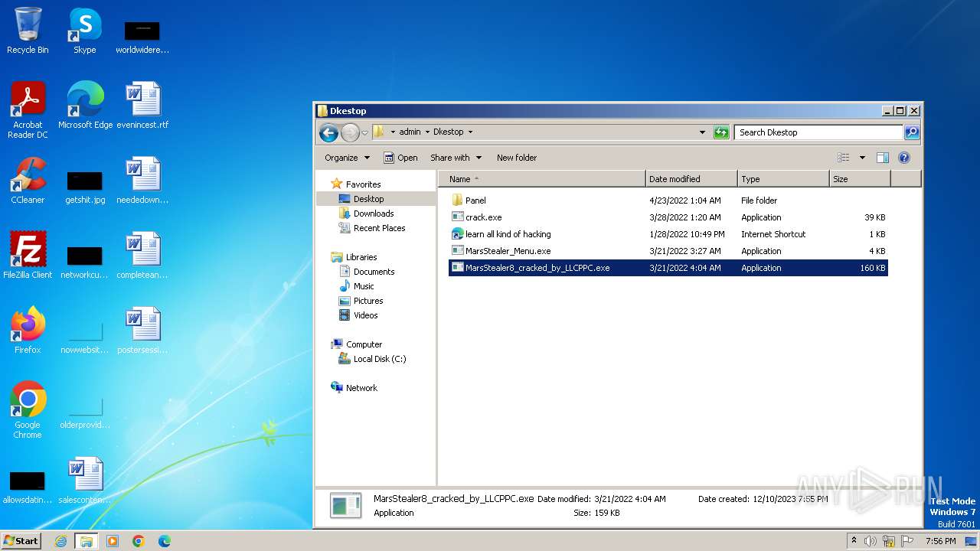Screen dimensions: 980x551
Task: Click Edge icon in the taskbar
Action: tap(165, 541)
